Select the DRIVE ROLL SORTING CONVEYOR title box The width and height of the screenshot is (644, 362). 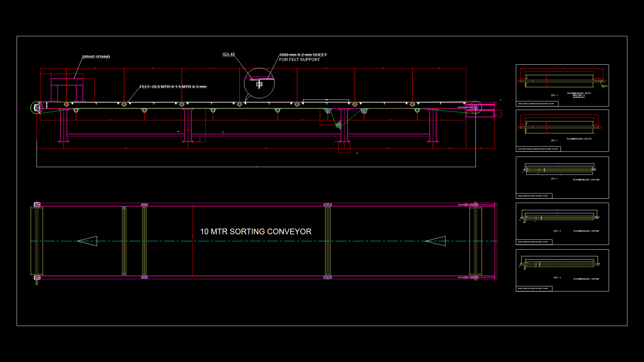click(537, 104)
